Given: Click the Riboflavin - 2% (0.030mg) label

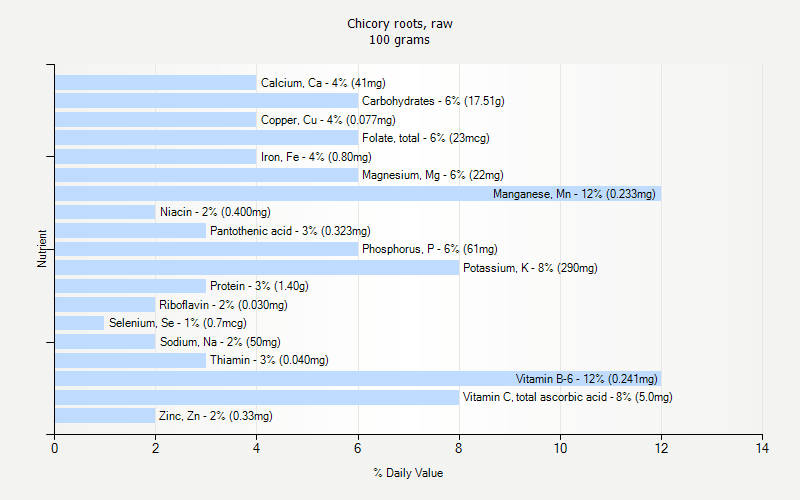Looking at the screenshot, I should tap(223, 305).
